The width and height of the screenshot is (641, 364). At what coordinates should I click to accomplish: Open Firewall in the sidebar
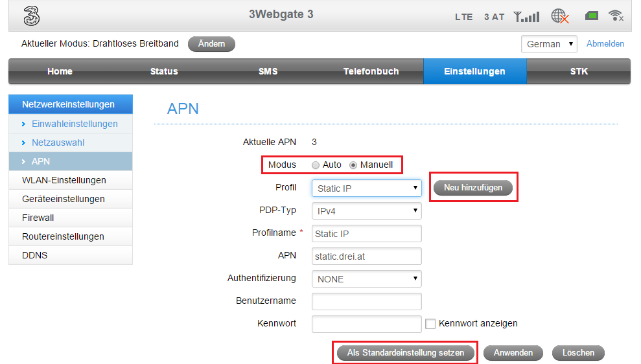[38, 218]
